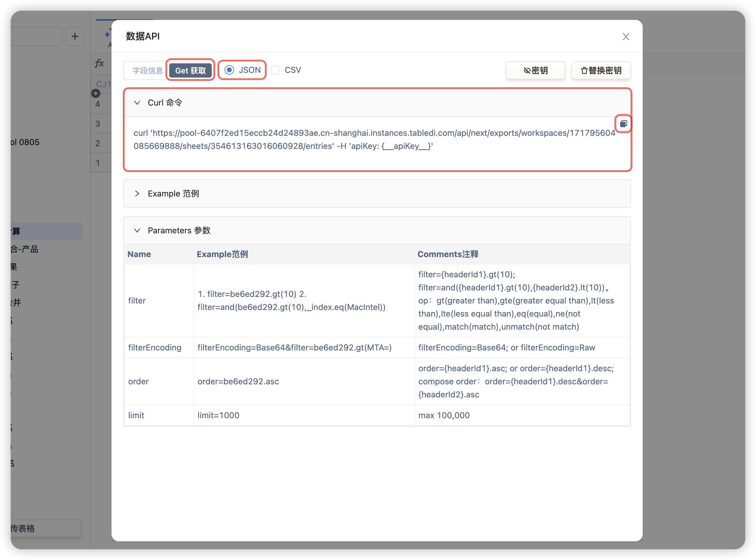Click the plus button in the background sidebar
The image size is (756, 560).
pyautogui.click(x=75, y=36)
